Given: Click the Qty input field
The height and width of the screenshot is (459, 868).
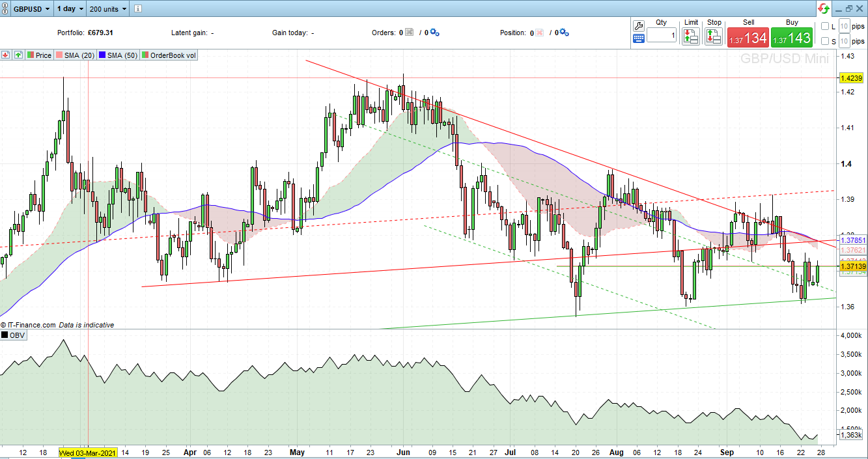Looking at the screenshot, I should coord(662,36).
